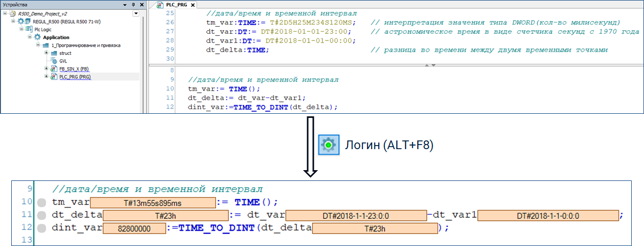Click the Login gear icon
The height and width of the screenshot is (246, 644).
point(328,146)
